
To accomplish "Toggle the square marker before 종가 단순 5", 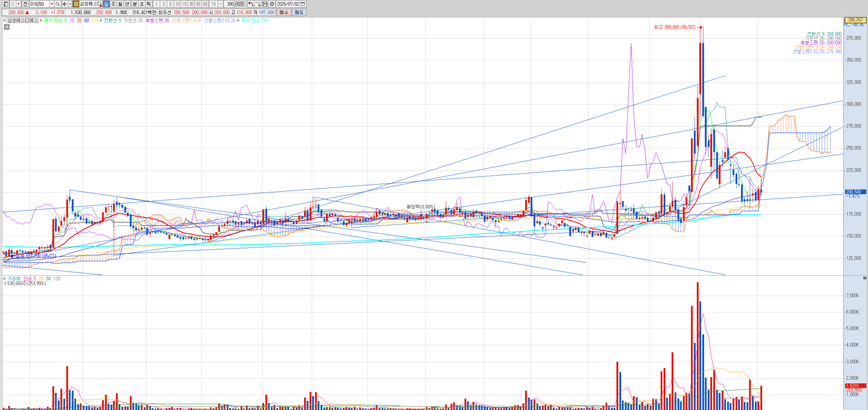I will click(x=41, y=20).
